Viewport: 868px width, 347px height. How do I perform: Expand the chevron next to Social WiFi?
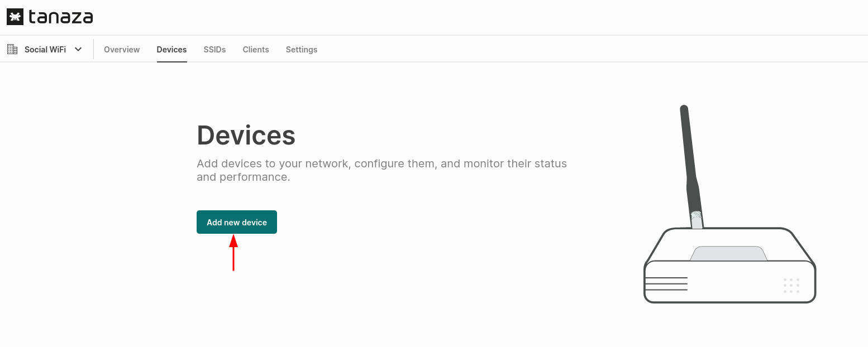pos(78,49)
